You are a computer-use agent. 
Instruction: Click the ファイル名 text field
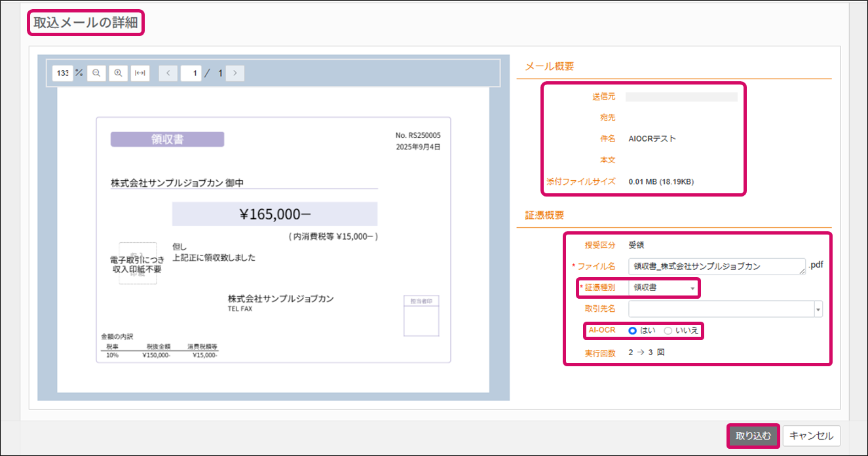(714, 266)
